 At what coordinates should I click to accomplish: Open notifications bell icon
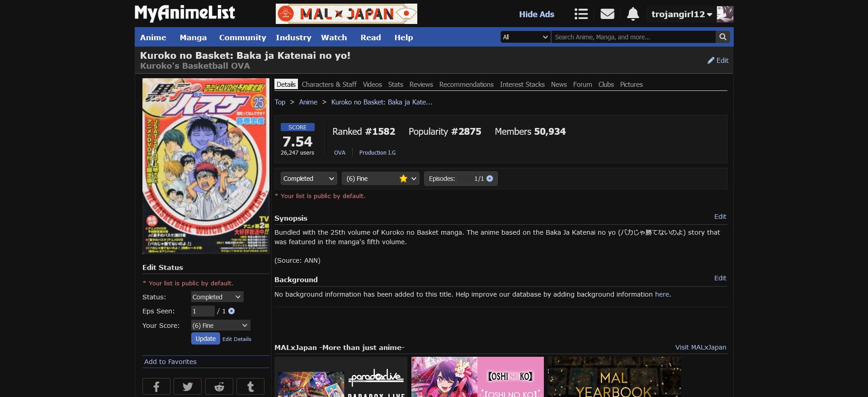click(x=633, y=14)
